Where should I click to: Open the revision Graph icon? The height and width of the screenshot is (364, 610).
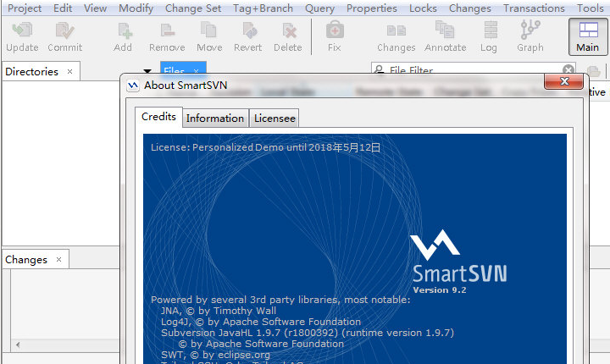click(x=530, y=36)
